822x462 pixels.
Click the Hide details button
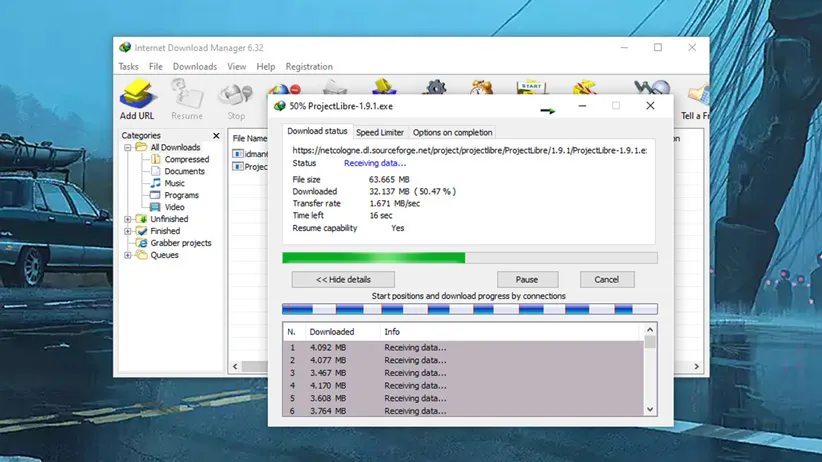point(343,280)
